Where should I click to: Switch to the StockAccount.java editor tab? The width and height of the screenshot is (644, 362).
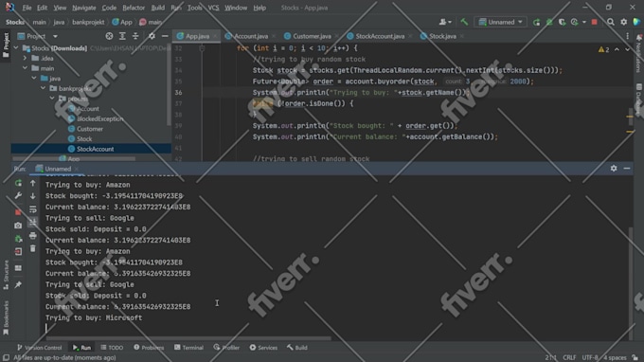(x=380, y=36)
